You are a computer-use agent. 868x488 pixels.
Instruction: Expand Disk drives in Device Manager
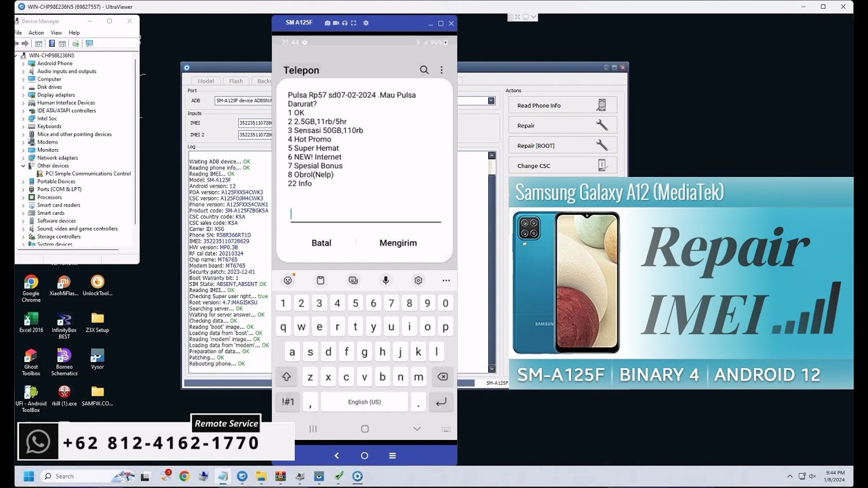(23, 87)
